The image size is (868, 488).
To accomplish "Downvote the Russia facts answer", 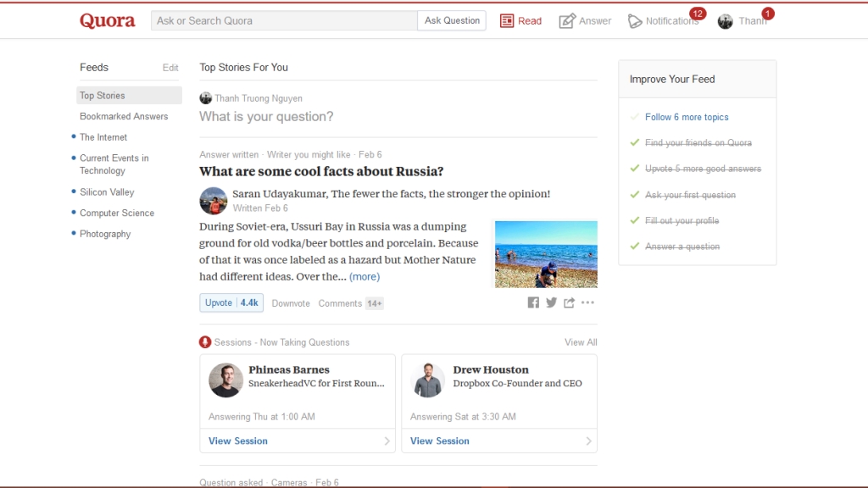I will point(291,303).
